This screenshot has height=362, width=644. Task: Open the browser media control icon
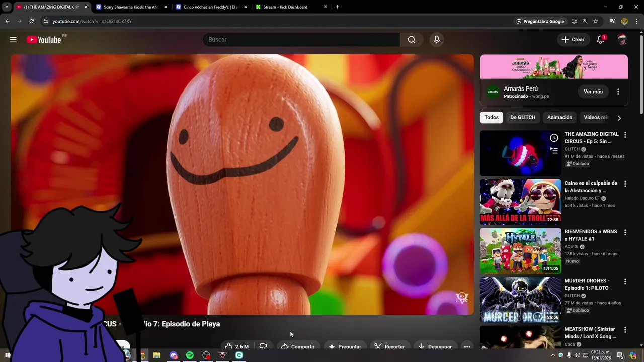[x=612, y=21]
